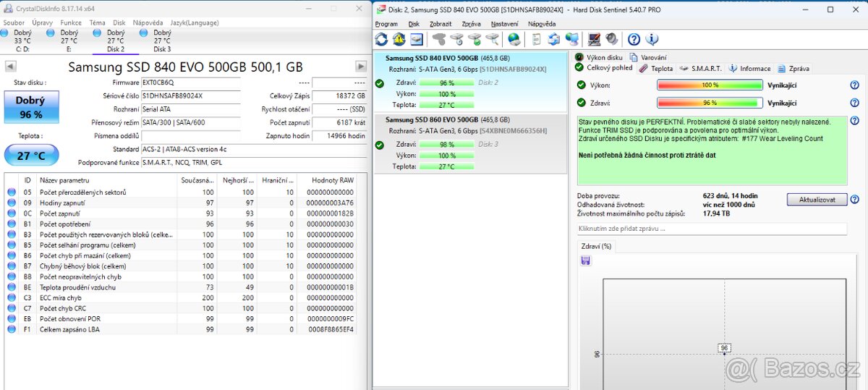This screenshot has height=390, width=868.
Task: Click the globe icon in Hard Disk Sentinel toolbar
Action: tap(514, 39)
